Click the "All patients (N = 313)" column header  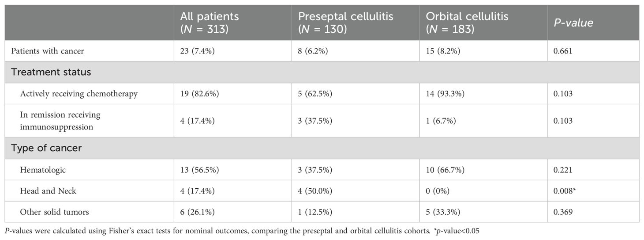click(x=210, y=22)
